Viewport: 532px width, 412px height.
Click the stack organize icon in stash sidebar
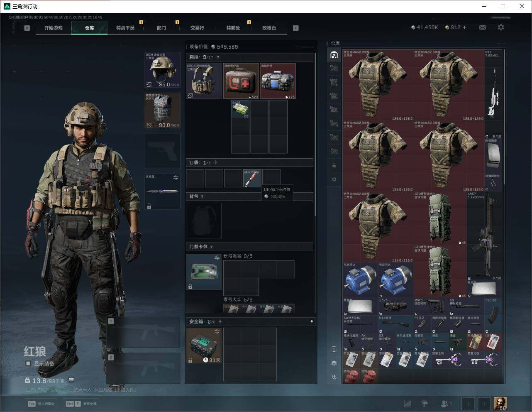click(334, 363)
